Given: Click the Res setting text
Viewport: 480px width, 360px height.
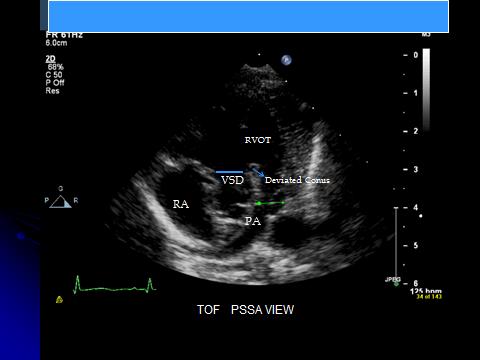Looking at the screenshot, I should (x=52, y=91).
